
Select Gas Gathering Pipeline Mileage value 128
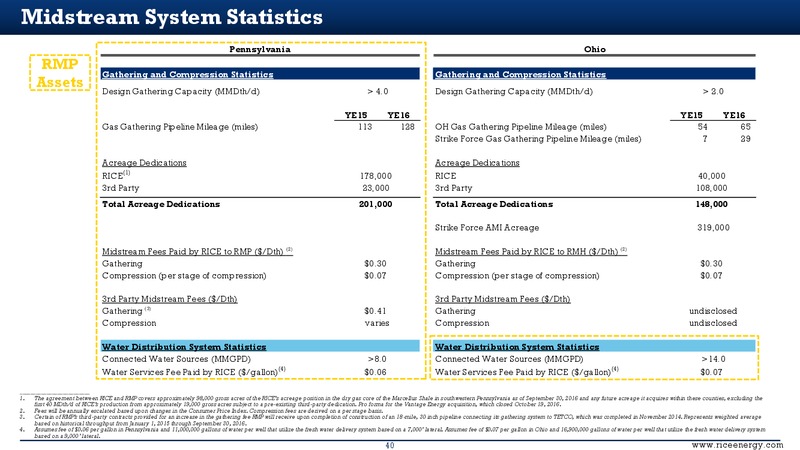[x=407, y=127]
